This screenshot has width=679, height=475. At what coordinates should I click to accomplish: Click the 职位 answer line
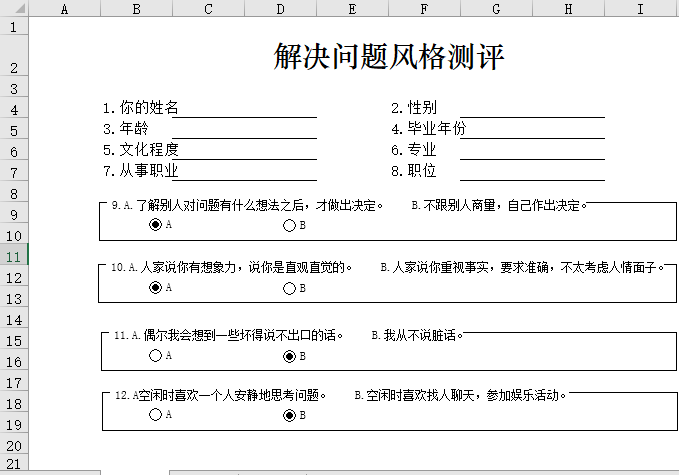(x=531, y=171)
